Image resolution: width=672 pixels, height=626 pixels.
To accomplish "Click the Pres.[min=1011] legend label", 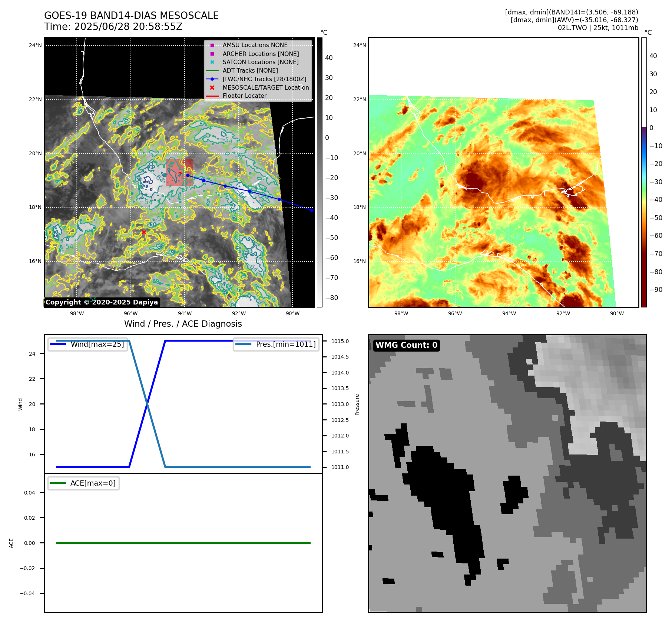I will pos(276,344).
